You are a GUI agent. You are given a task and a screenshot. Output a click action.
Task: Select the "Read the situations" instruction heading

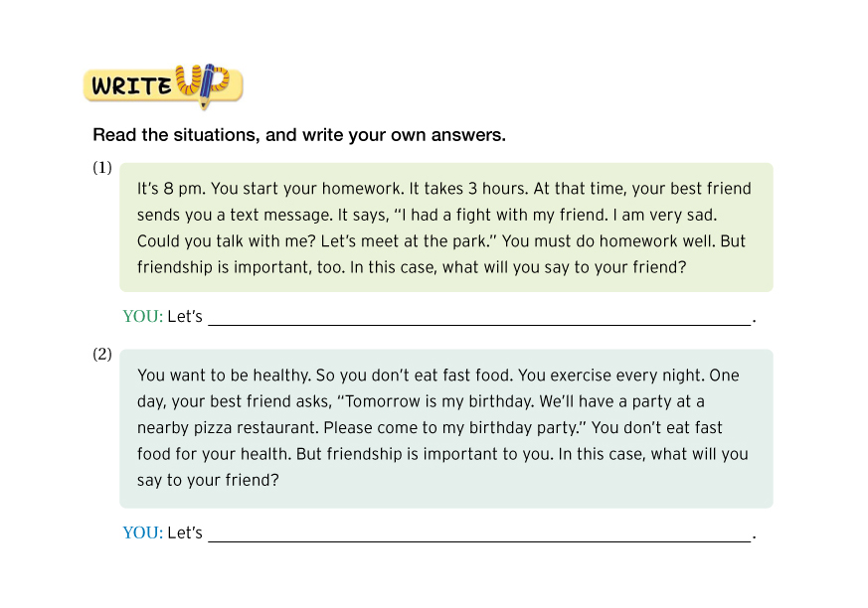click(299, 135)
